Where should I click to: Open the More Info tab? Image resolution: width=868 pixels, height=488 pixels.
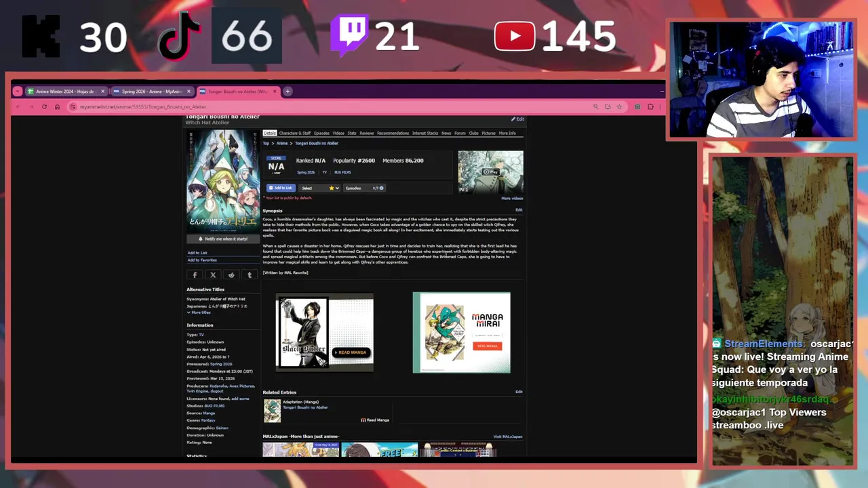coord(507,133)
